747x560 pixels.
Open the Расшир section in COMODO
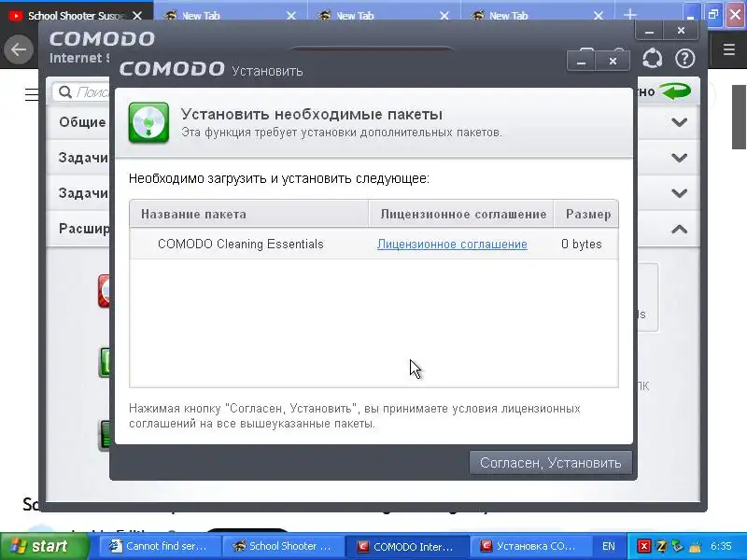(84, 229)
